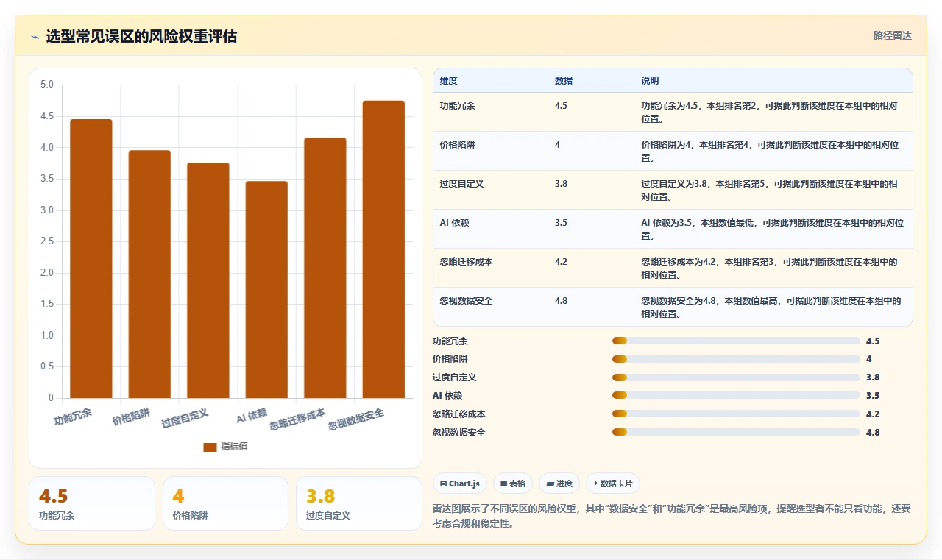This screenshot has height=560, width=942.
Task: Click 忽略迁移成本 in the table's 维度 column
Action: click(466, 262)
